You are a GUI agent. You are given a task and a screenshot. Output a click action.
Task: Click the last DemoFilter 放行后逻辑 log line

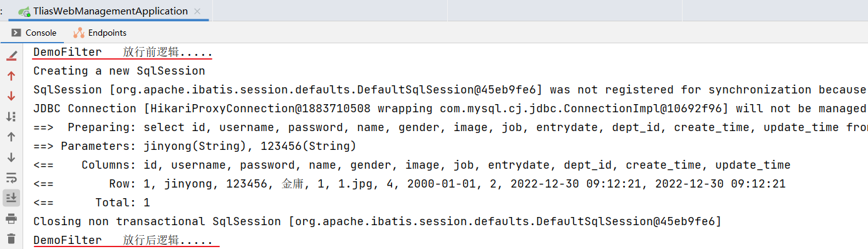point(123,240)
